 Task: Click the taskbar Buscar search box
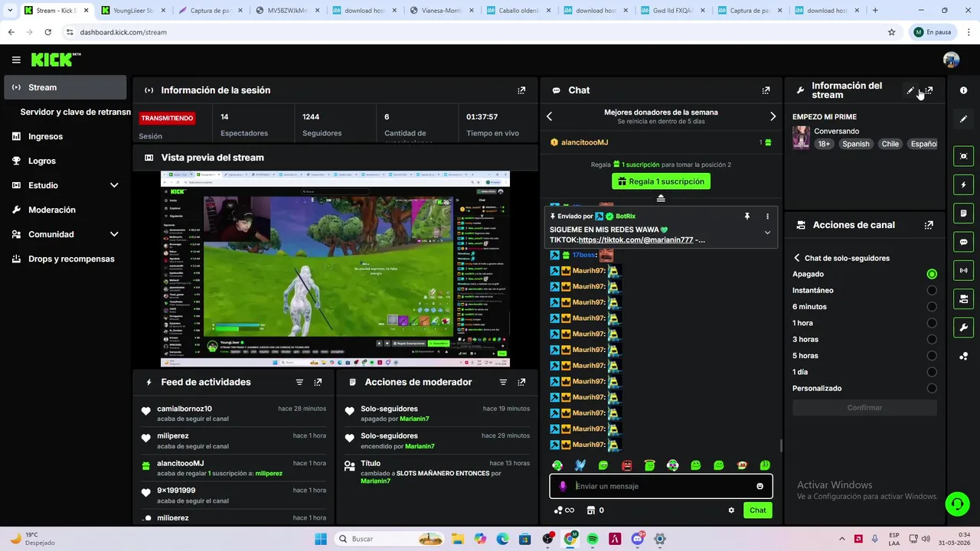pyautogui.click(x=390, y=539)
